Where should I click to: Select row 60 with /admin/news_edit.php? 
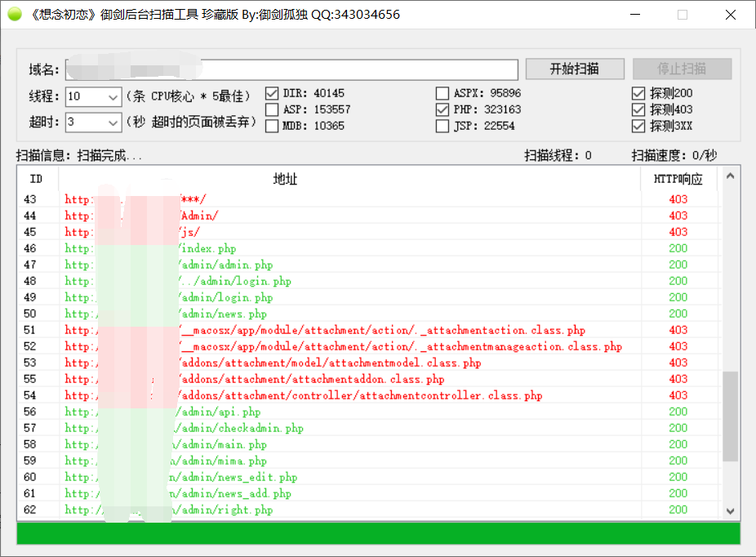pos(369,478)
